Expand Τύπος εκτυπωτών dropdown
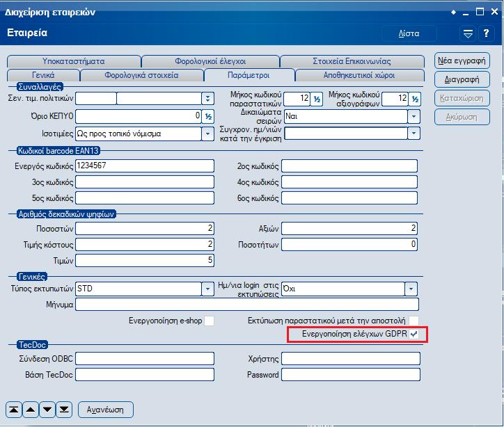The height and width of the screenshot is (427, 504). [207, 289]
